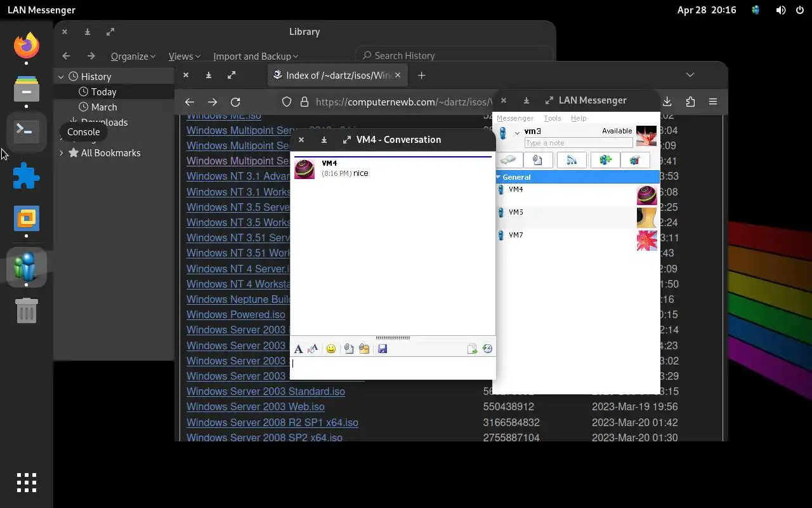
Task: Select VM5 contact in the General list
Action: tap(577, 217)
